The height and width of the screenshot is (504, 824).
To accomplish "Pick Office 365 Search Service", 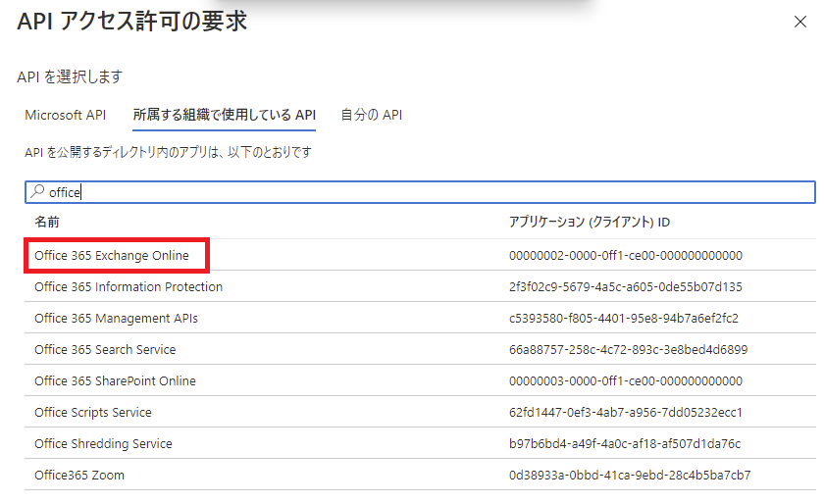I will click(x=105, y=350).
